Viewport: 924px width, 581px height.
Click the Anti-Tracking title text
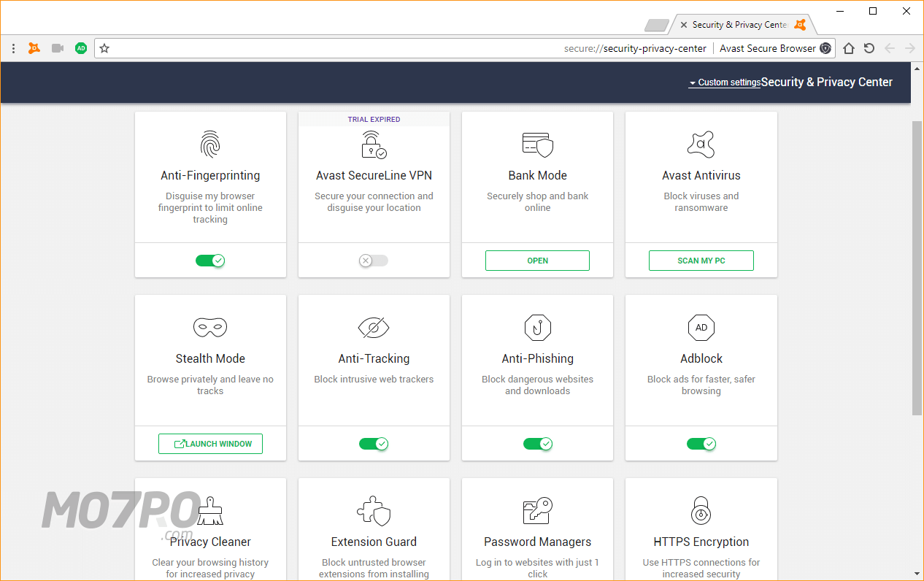pos(374,358)
